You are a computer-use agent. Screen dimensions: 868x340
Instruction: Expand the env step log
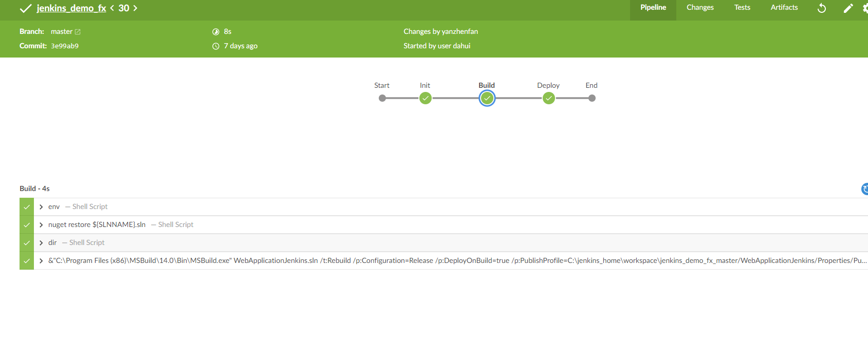pyautogui.click(x=41, y=207)
